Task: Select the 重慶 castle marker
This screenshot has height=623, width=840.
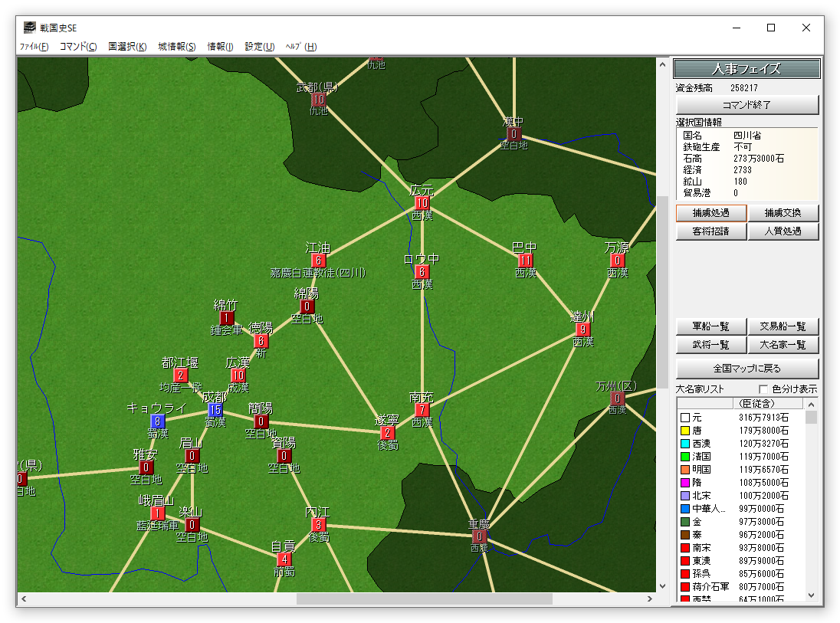Action: [479, 536]
